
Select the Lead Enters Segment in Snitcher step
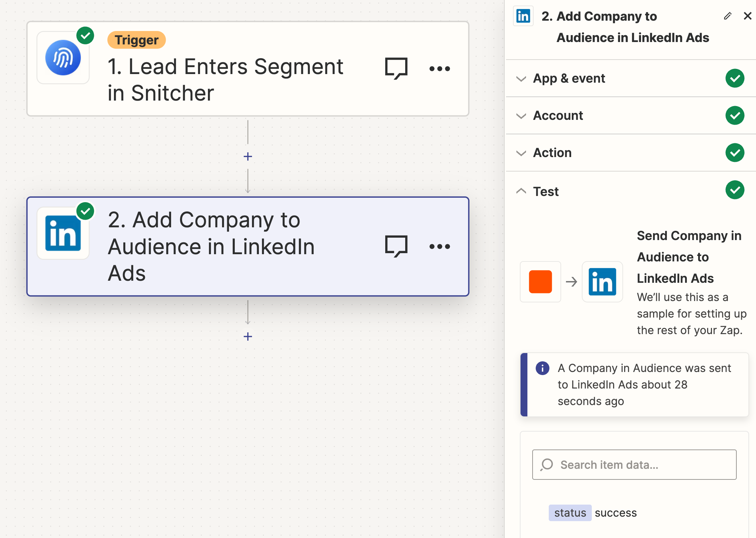248,69
